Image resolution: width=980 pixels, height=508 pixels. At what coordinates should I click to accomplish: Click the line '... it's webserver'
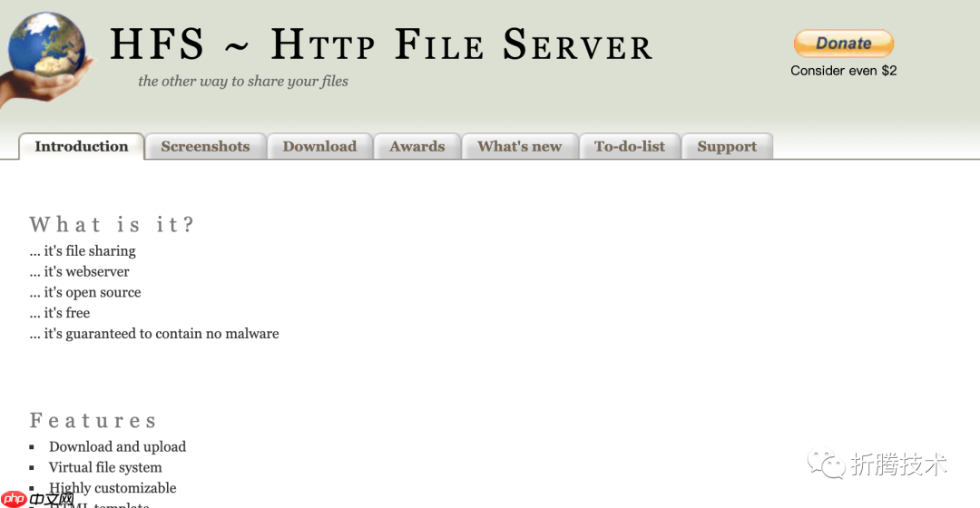(79, 271)
